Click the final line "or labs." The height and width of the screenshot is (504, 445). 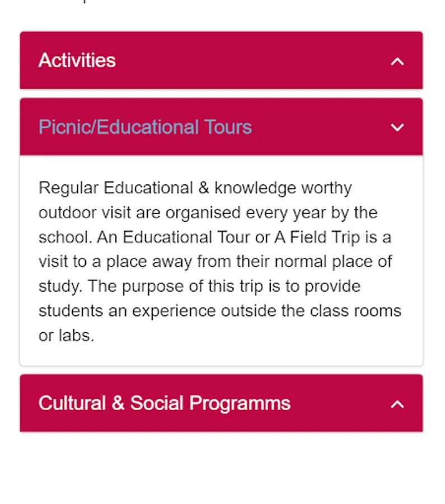coord(67,335)
